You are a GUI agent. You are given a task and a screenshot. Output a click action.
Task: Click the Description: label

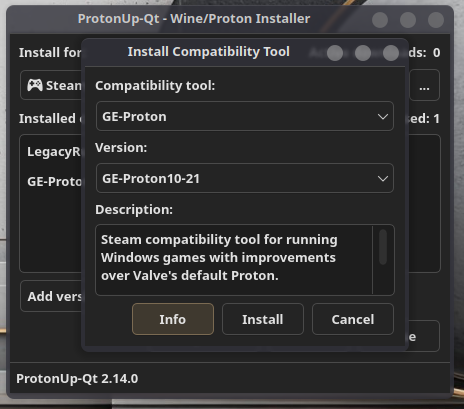(134, 210)
